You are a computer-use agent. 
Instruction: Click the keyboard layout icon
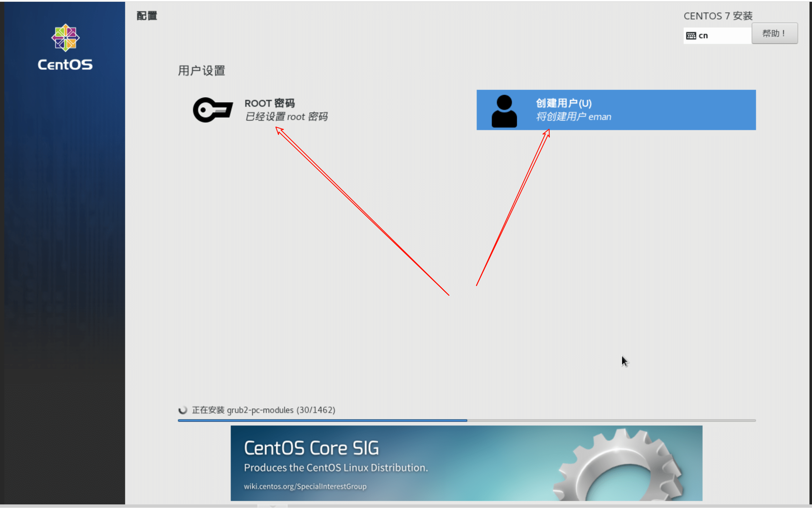(691, 36)
